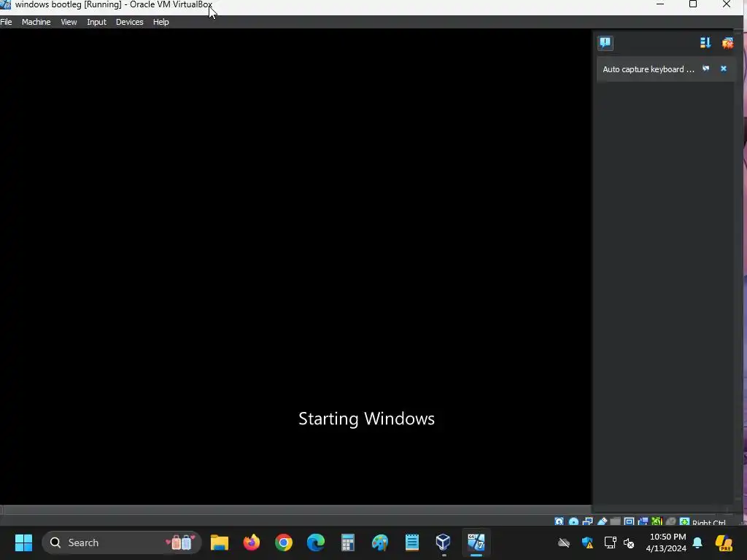Image resolution: width=747 pixels, height=560 pixels.
Task: Open the Windows Start menu
Action: click(23, 542)
